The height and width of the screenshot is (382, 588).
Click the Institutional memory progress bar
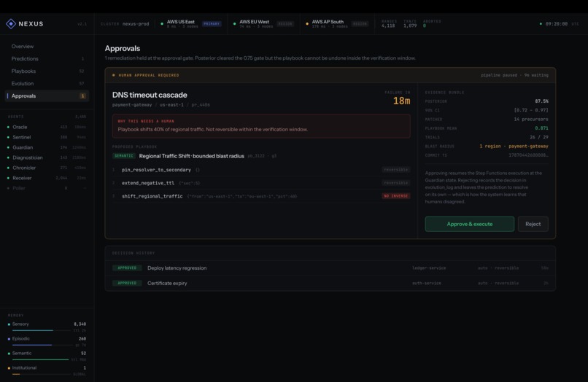(x=42, y=374)
